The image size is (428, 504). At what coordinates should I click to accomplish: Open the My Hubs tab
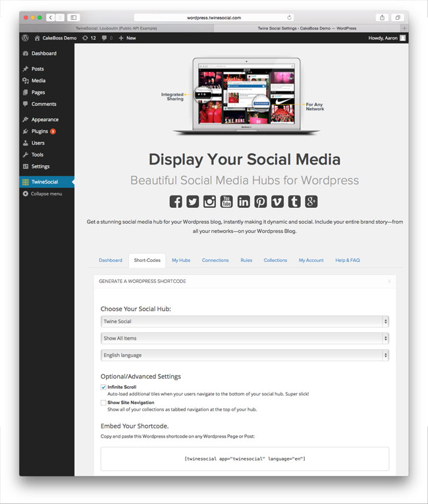(x=181, y=260)
